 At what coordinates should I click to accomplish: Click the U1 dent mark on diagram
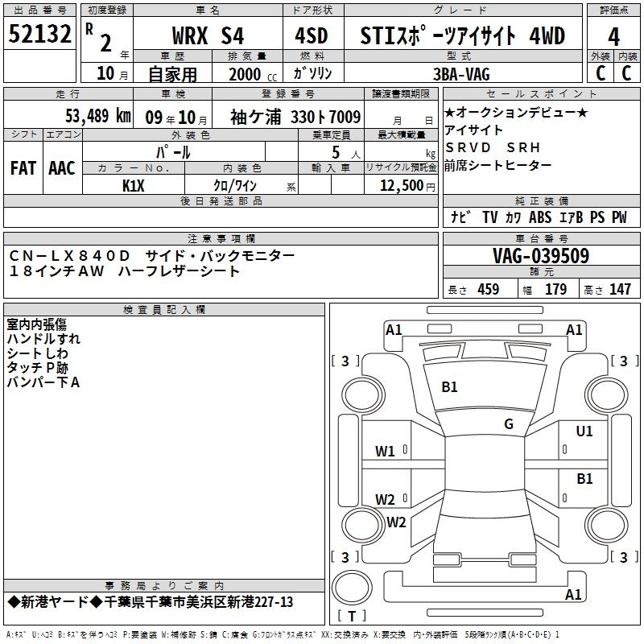tap(584, 431)
